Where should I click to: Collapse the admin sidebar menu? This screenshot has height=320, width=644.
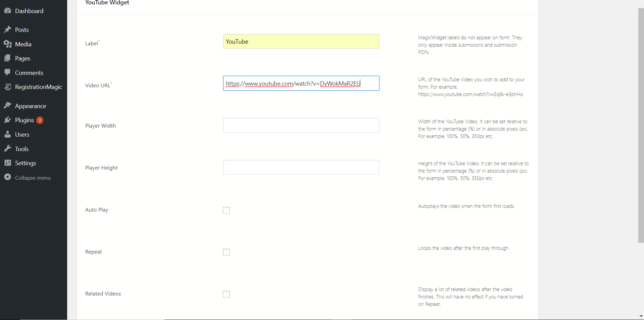[x=27, y=177]
